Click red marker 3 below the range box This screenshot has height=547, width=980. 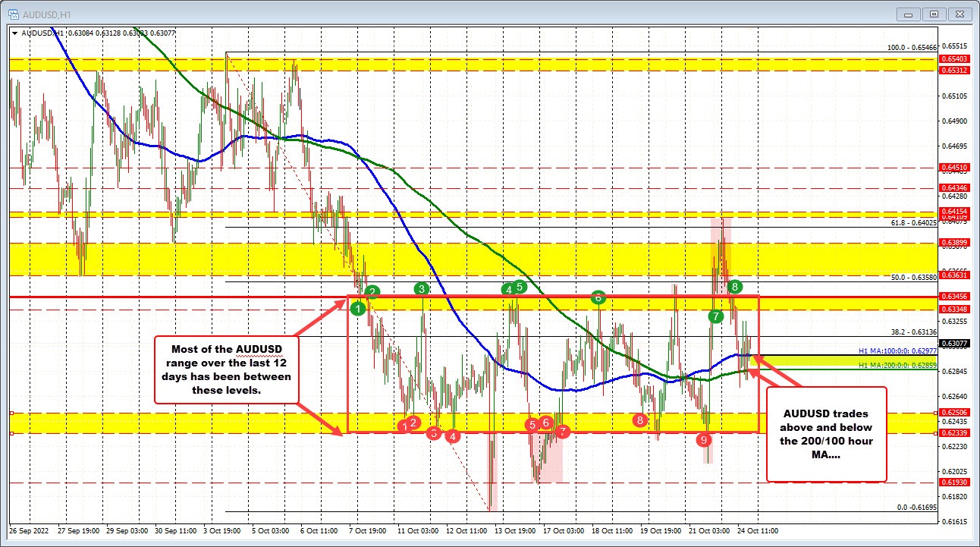click(432, 433)
